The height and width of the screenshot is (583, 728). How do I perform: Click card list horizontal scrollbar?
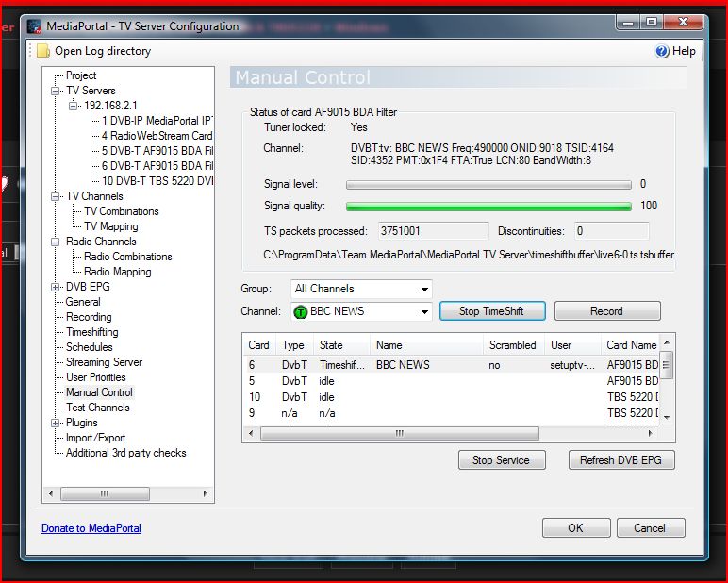[x=400, y=433]
